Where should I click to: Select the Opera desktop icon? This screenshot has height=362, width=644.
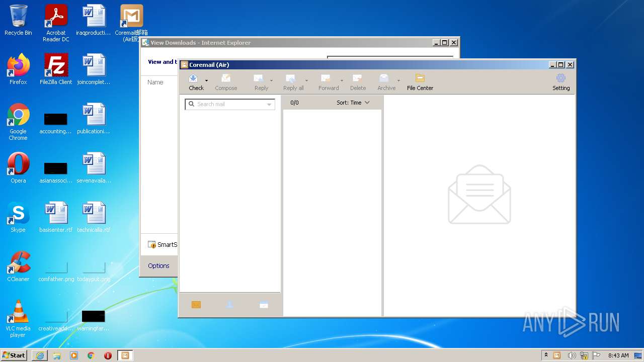(18, 168)
